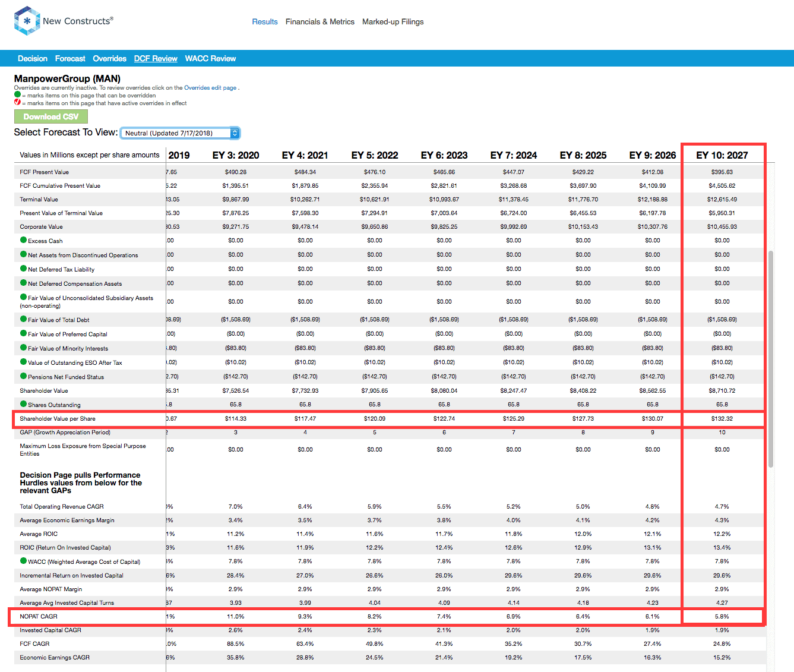Click the EY 3: 2020 column header
The height and width of the screenshot is (672, 794).
(236, 155)
